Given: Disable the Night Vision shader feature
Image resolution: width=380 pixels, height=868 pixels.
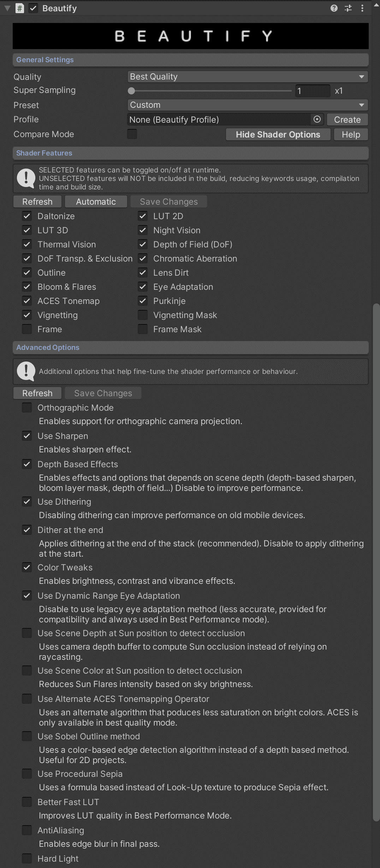Looking at the screenshot, I should pyautogui.click(x=143, y=230).
